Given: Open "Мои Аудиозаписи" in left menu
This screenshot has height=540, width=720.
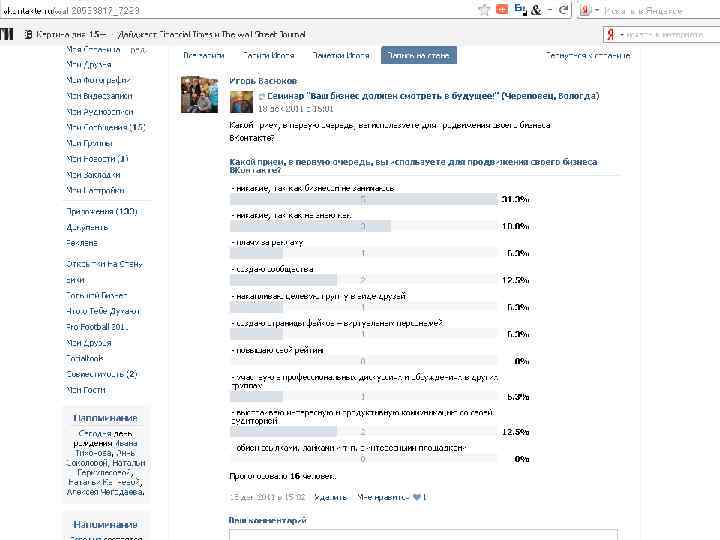Looking at the screenshot, I should (x=100, y=112).
